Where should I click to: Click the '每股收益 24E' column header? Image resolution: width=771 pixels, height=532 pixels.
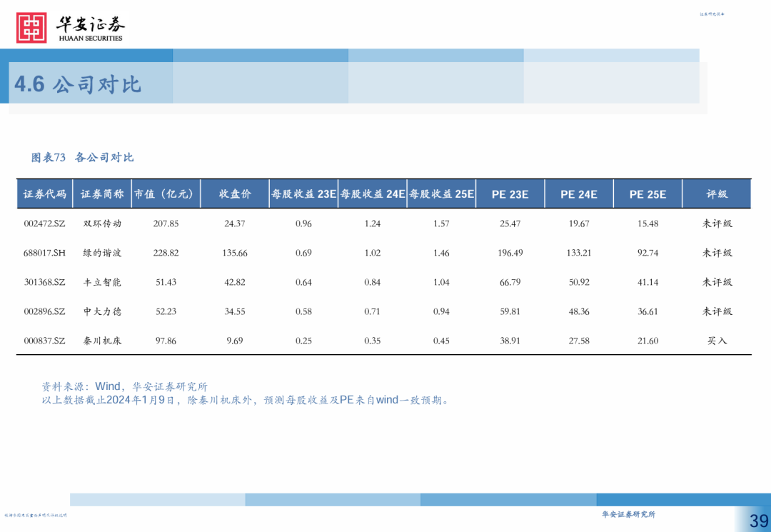coord(372,194)
